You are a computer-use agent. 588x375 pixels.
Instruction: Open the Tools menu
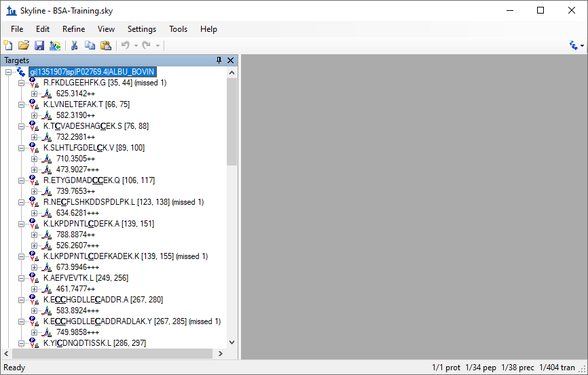tap(178, 29)
